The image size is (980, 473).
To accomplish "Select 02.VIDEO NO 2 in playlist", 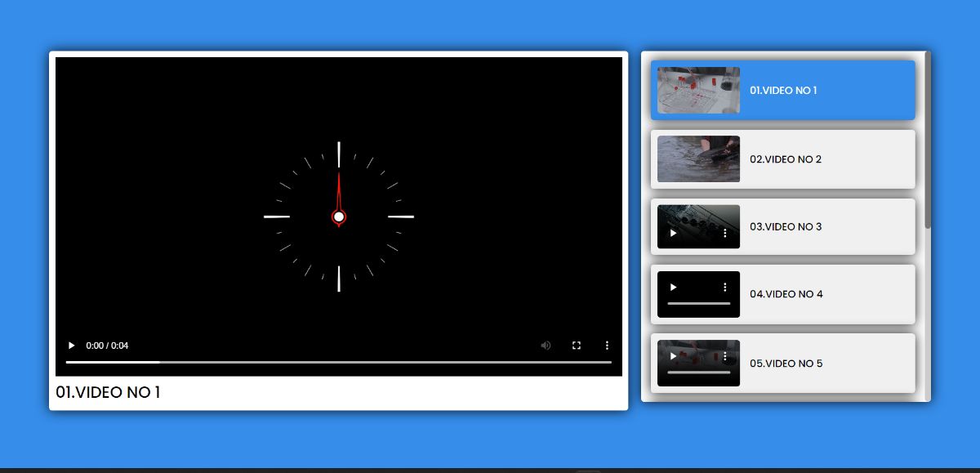I will tap(783, 159).
